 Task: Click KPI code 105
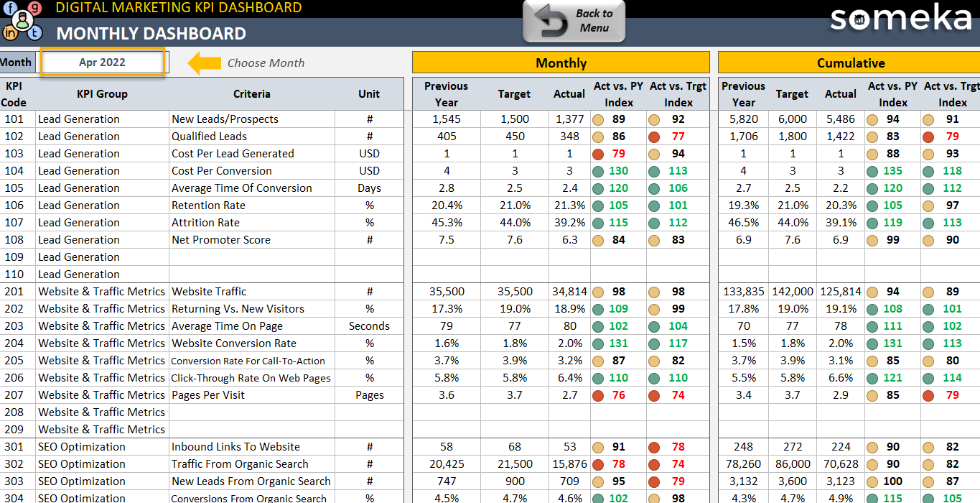pyautogui.click(x=14, y=188)
